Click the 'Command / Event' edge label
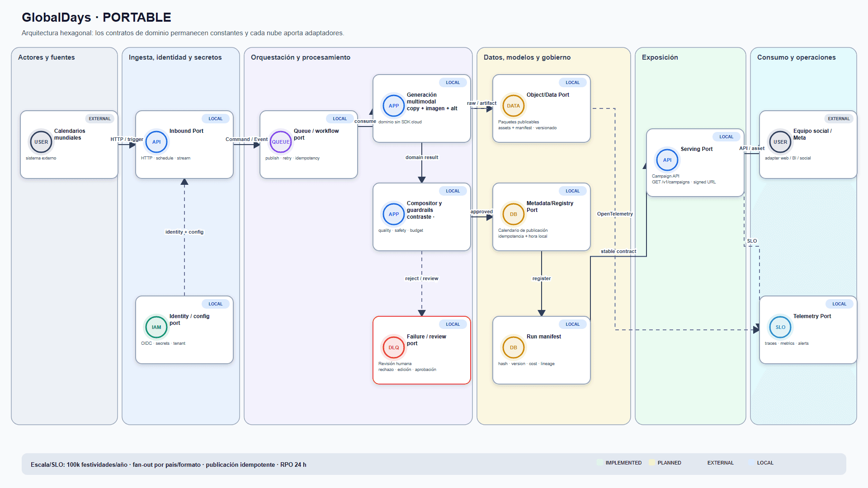The width and height of the screenshot is (868, 488). click(247, 139)
